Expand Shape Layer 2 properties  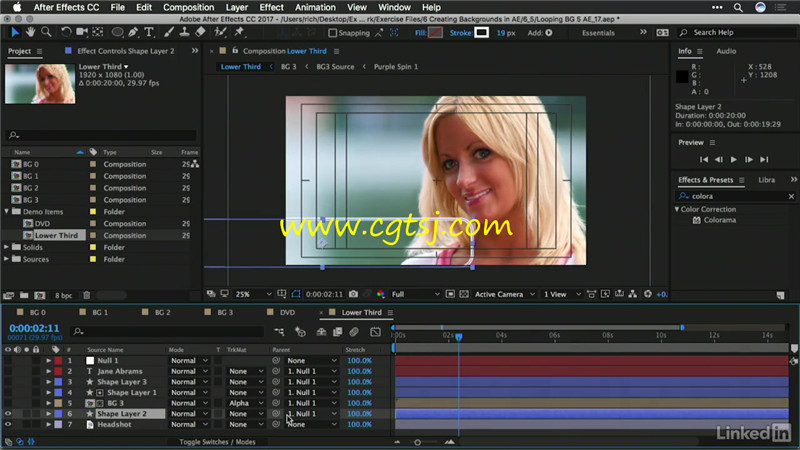(x=49, y=414)
